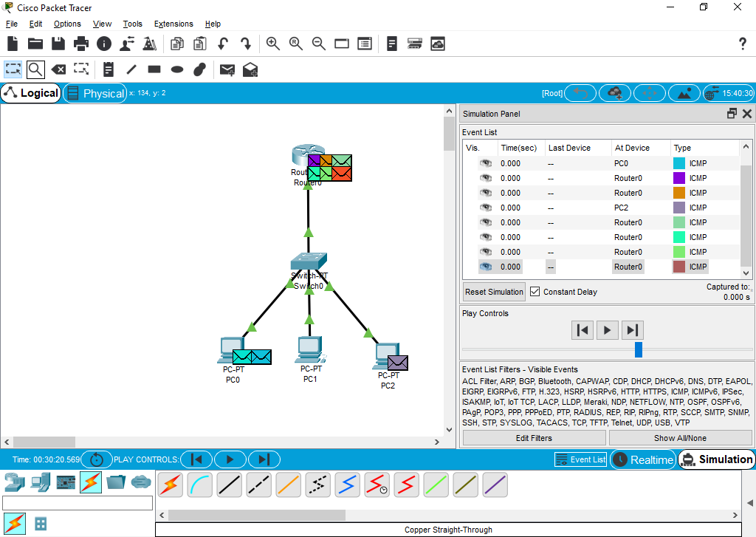Choose the orange Fiber cable
The image size is (756, 537).
coord(289,485)
